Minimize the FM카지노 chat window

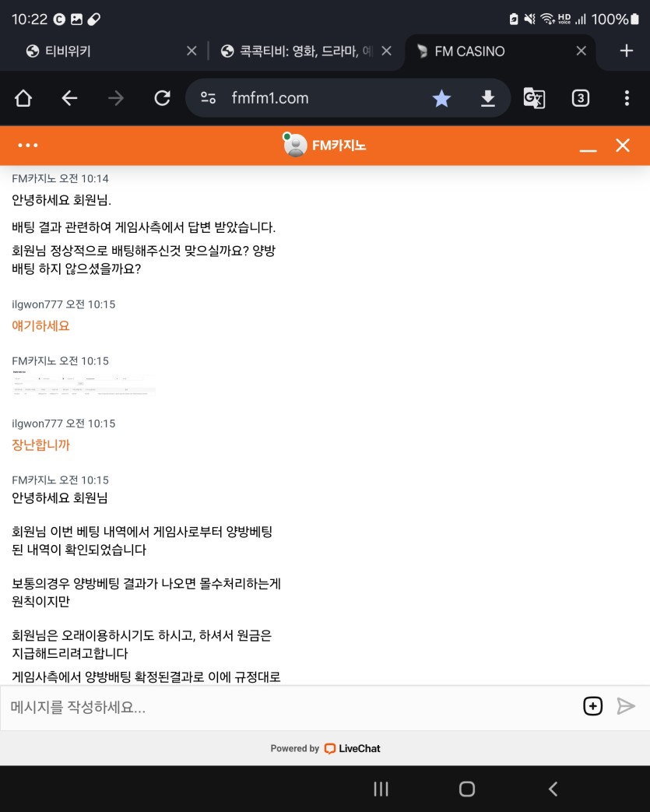[588, 146]
